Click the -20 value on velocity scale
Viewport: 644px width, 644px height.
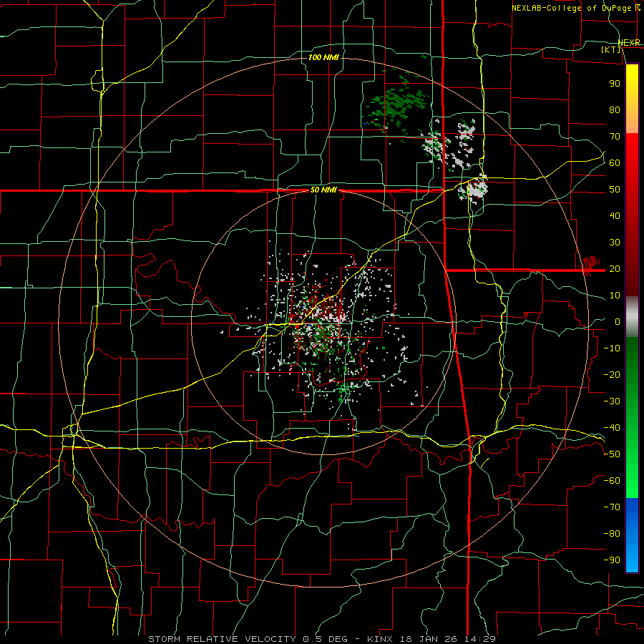pyautogui.click(x=612, y=374)
